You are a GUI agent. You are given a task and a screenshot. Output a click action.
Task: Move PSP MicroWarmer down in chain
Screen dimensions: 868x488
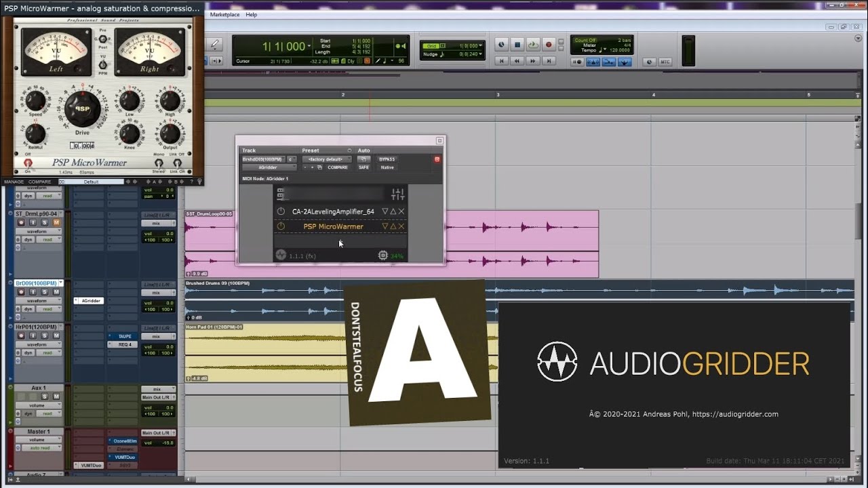(x=384, y=226)
